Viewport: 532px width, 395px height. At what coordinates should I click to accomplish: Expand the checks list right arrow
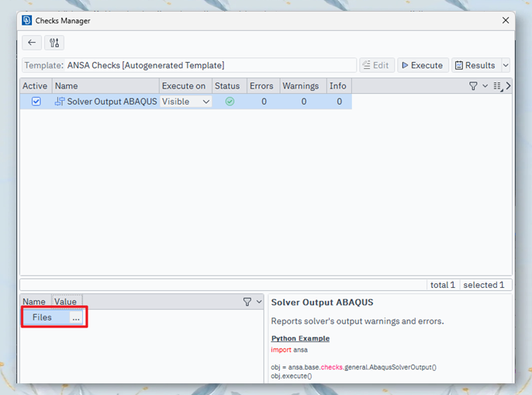508,86
